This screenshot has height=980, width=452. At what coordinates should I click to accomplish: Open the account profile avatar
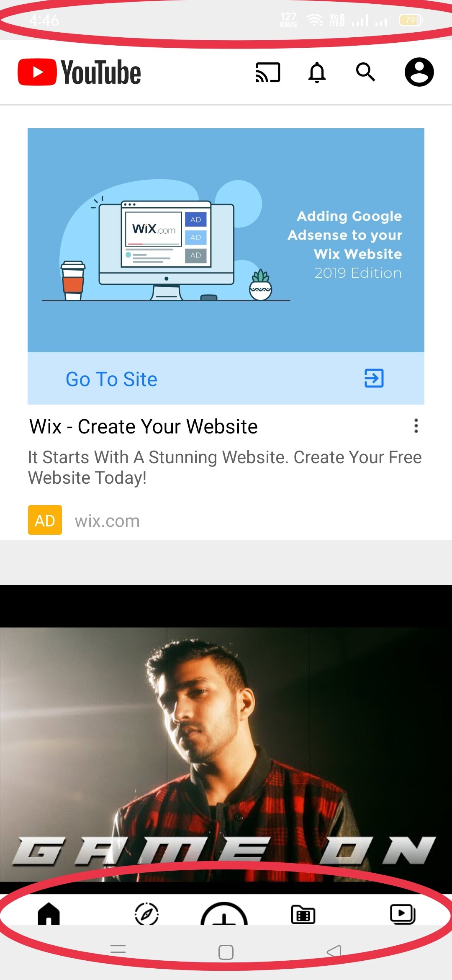[x=419, y=72]
